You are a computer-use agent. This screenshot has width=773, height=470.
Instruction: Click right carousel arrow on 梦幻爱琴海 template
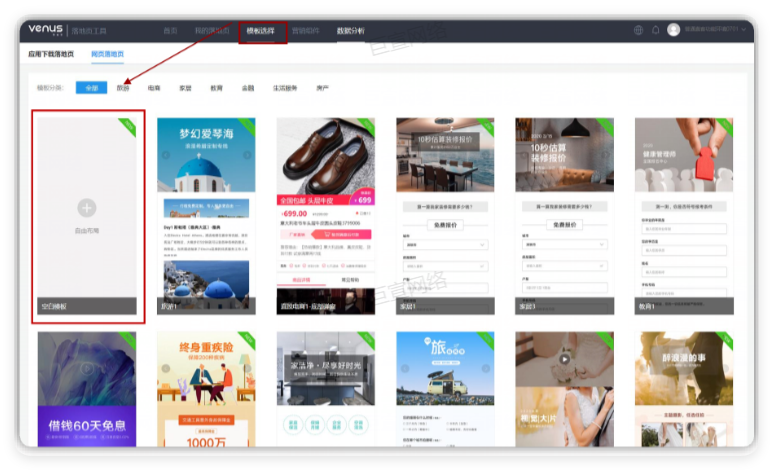click(247, 155)
